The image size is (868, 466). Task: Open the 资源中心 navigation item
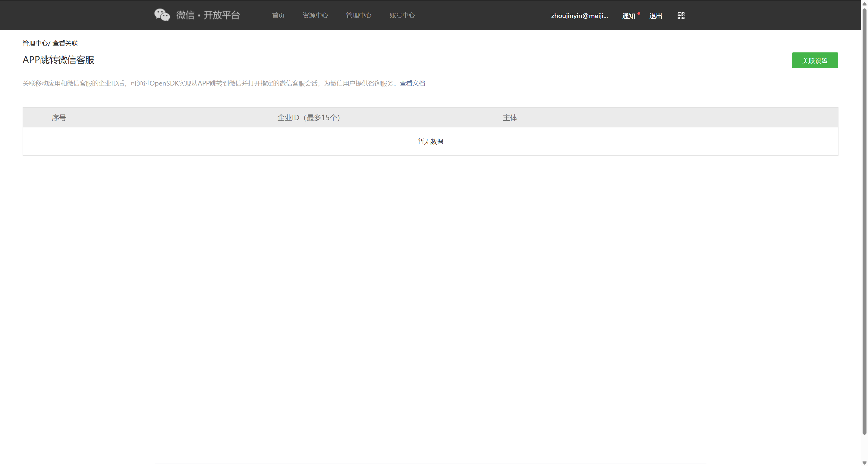coord(315,15)
